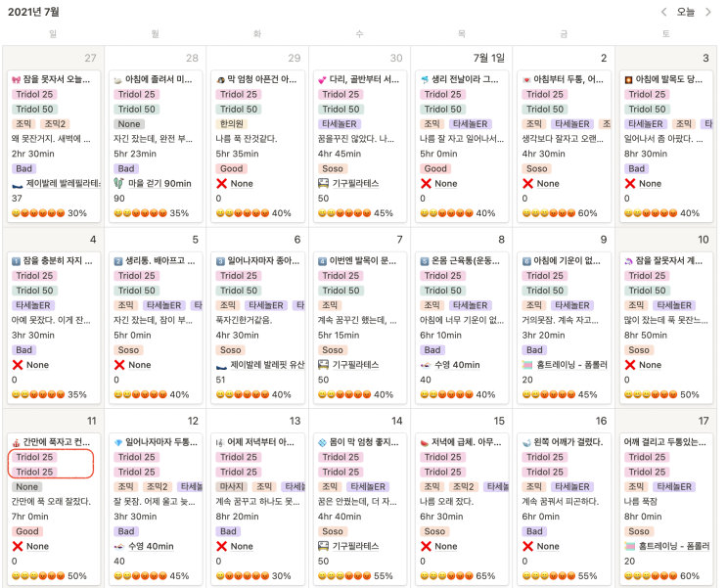Viewport: 727px width, 588px height.
Task: Jump to today with the 오늘 button
Action: [686, 12]
